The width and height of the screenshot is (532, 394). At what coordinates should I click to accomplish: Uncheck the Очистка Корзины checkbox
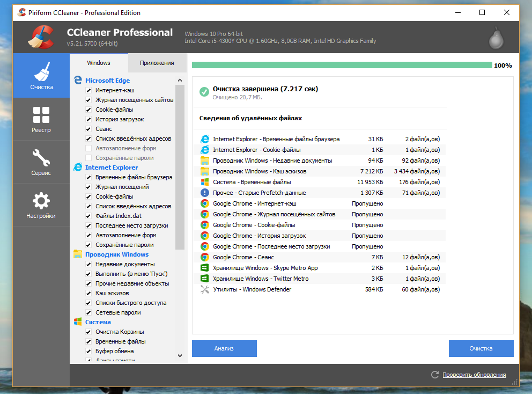88,332
